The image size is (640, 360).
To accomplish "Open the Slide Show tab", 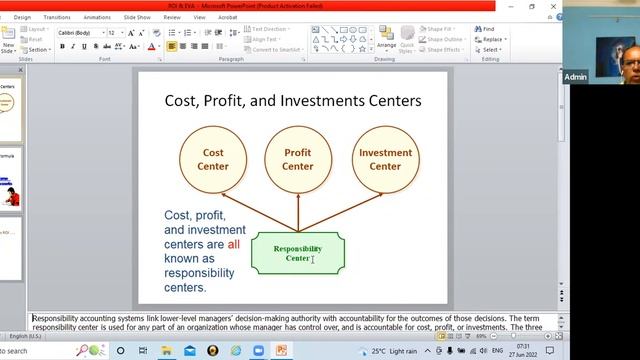I will 137,18.
